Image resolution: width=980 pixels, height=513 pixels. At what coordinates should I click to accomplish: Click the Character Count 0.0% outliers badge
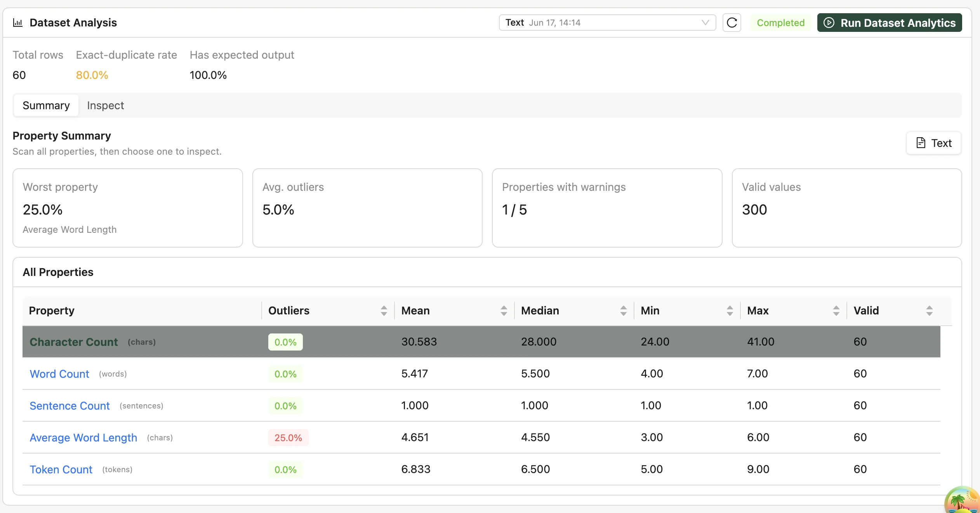click(285, 342)
